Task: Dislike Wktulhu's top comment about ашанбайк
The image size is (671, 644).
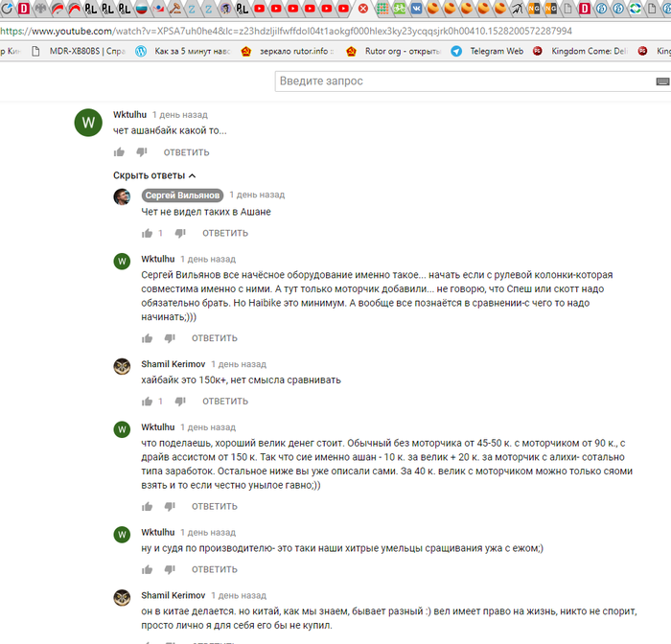Action: pos(142,152)
